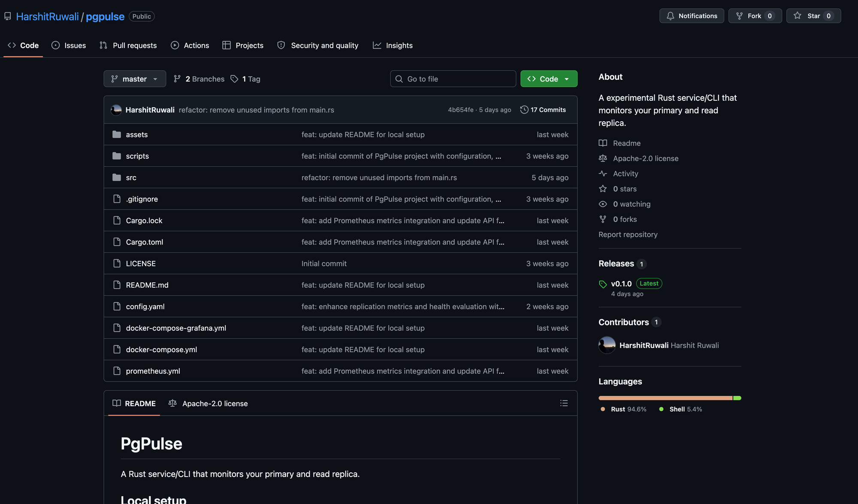The width and height of the screenshot is (858, 504).
Task: Open the Actions tab
Action: click(190, 45)
